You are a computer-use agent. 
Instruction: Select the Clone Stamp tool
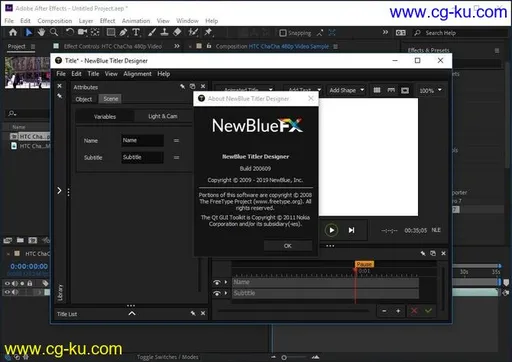pos(164,32)
